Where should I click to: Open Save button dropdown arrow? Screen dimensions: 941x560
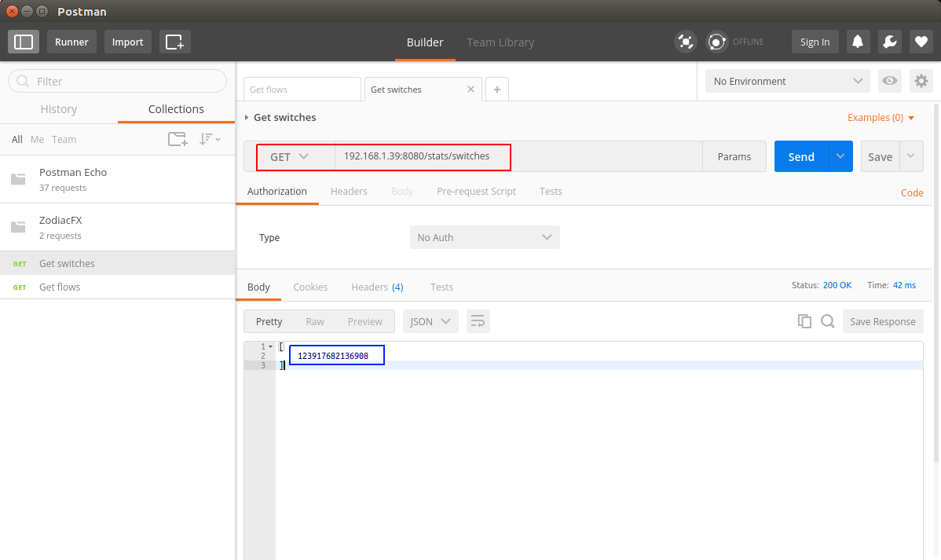pos(911,156)
